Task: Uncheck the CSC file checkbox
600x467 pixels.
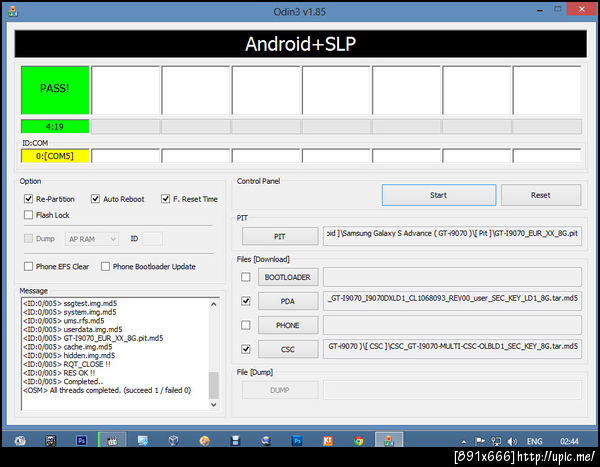Action: 246,349
